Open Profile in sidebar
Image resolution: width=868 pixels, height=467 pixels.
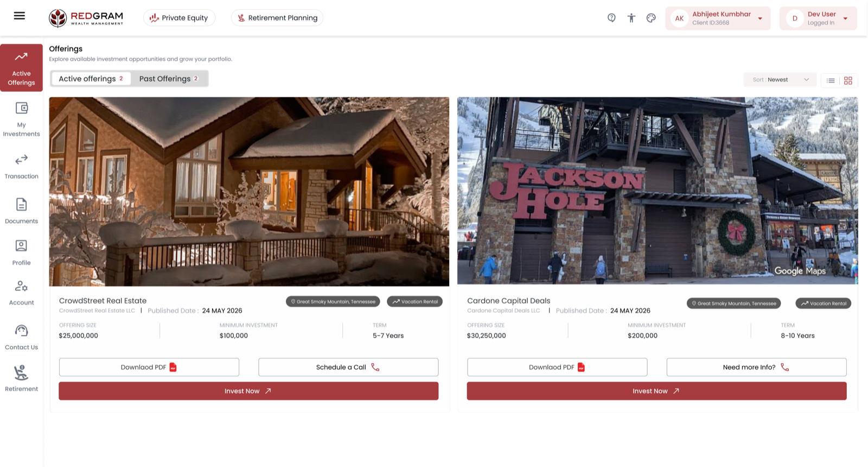[21, 253]
